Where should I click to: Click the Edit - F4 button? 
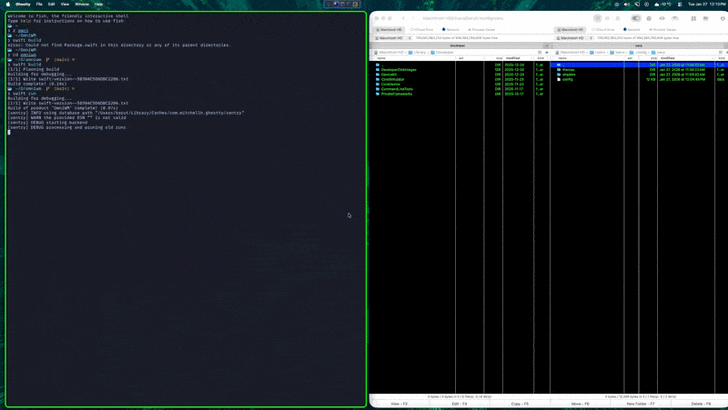[459, 404]
